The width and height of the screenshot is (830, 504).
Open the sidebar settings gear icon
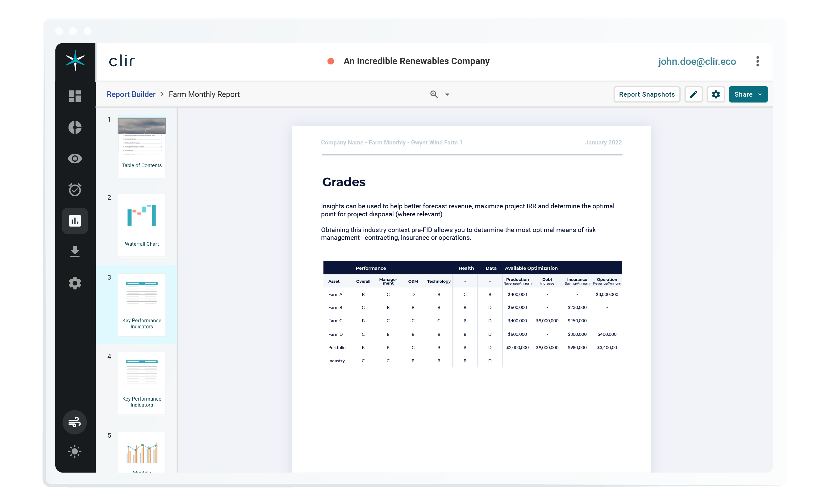[75, 283]
